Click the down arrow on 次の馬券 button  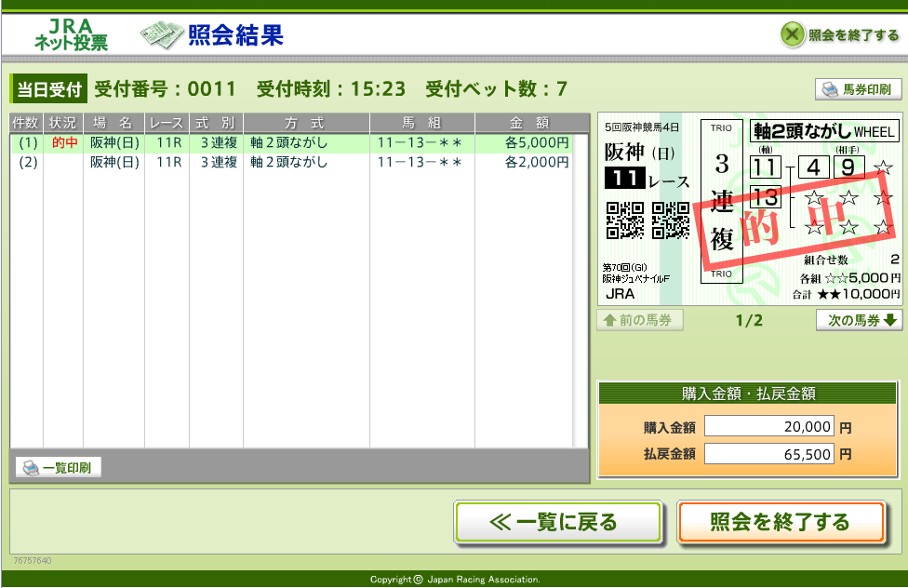(890, 320)
